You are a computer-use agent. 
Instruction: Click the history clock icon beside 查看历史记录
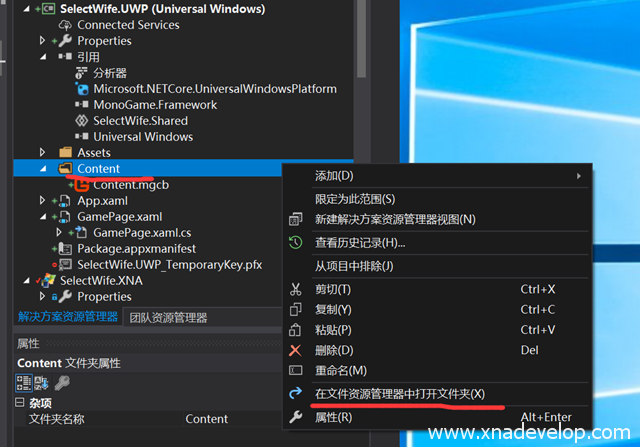coord(295,243)
